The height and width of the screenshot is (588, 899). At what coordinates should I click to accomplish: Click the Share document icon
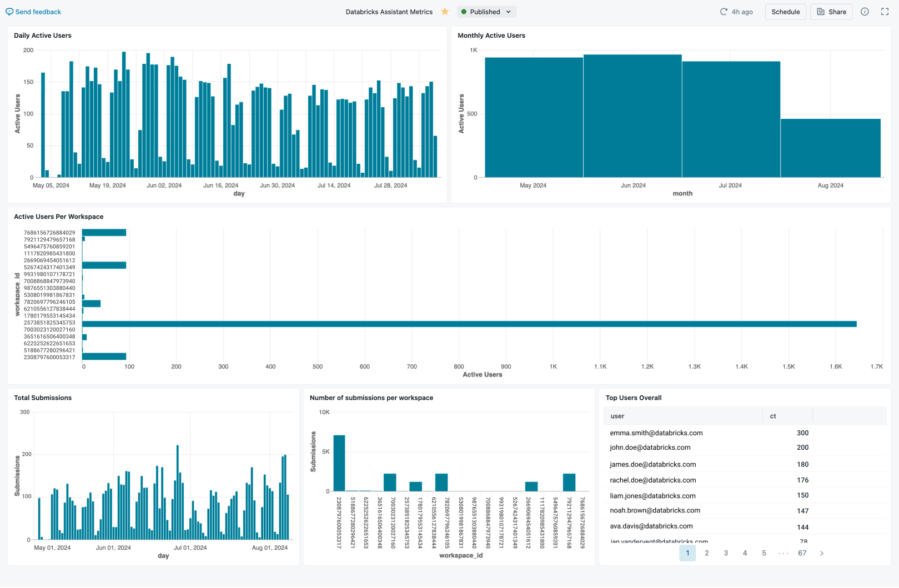click(821, 11)
